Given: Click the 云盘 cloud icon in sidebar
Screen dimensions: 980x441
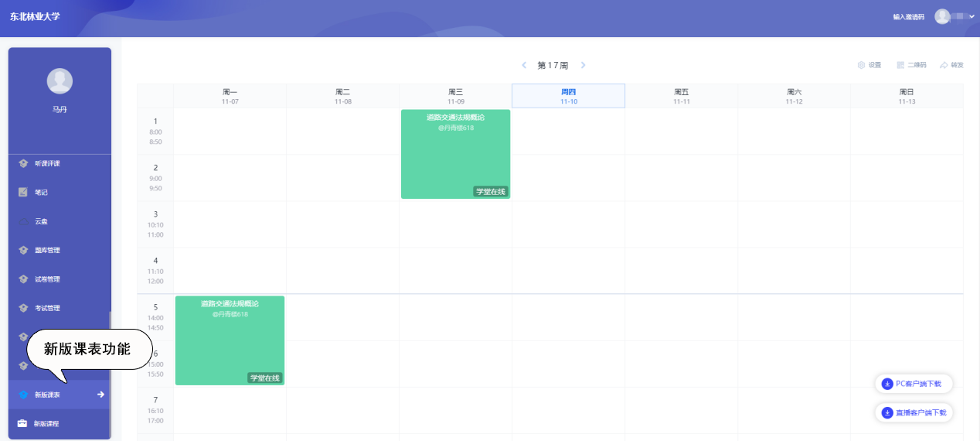Looking at the screenshot, I should (x=23, y=221).
